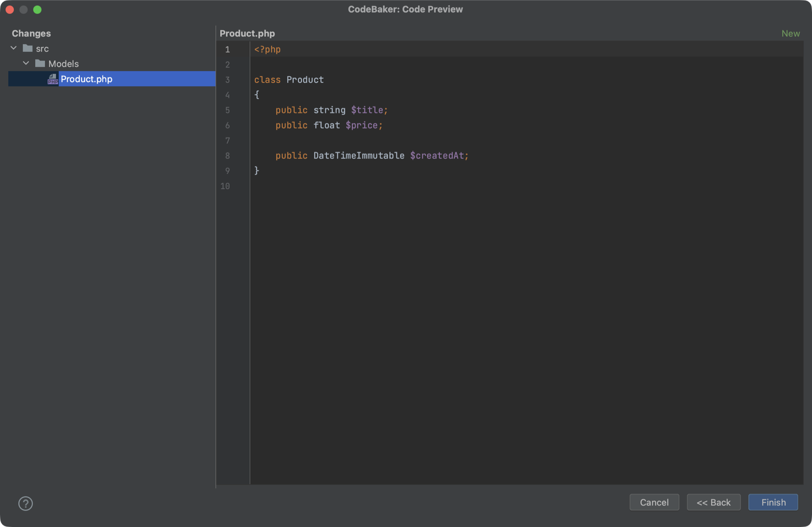Click the closing brace on line 9

(257, 171)
